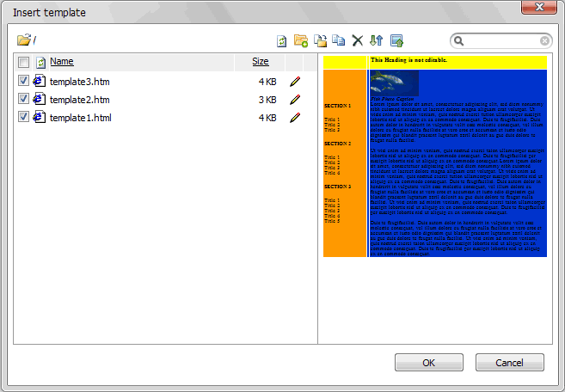Sort files by the Size column header
565x392 pixels.
(x=260, y=62)
